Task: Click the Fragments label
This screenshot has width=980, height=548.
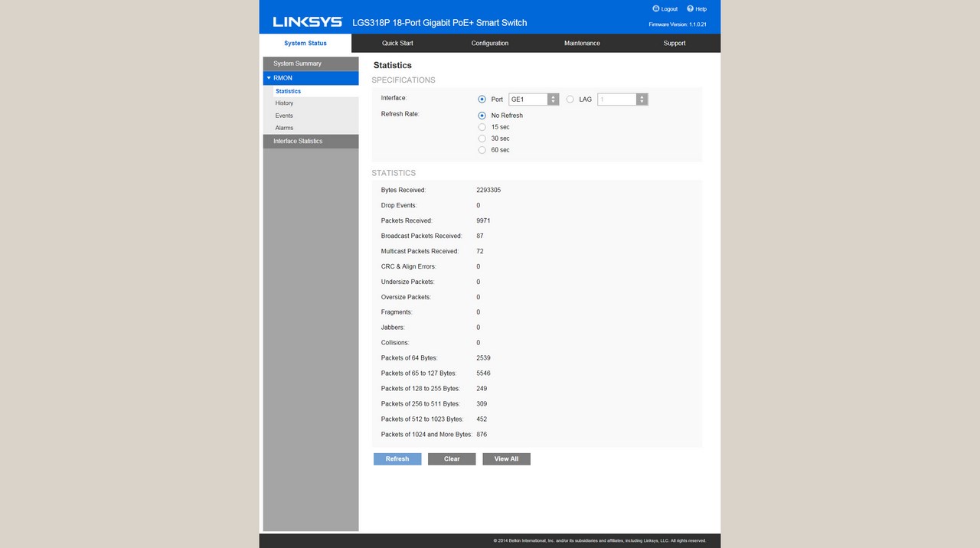Action: click(x=397, y=312)
